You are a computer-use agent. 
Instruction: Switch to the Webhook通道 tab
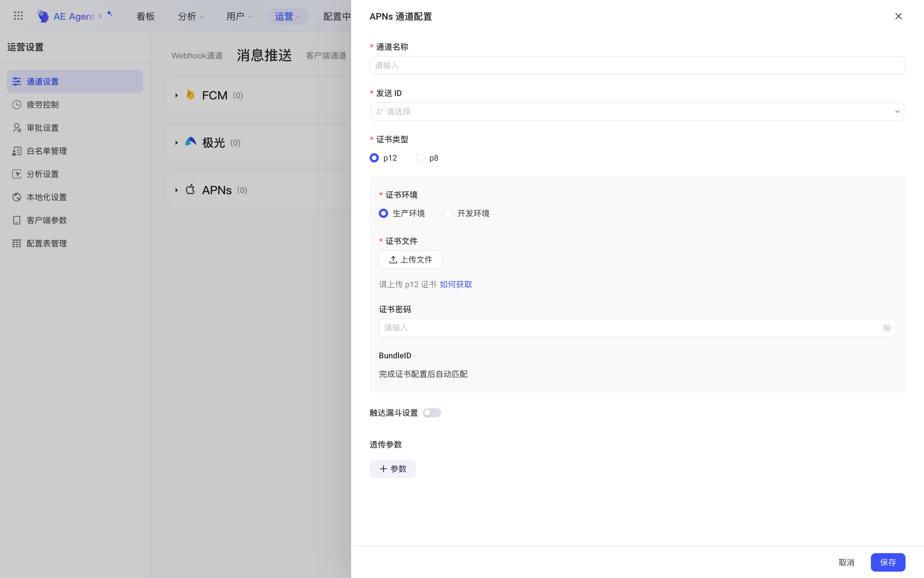[197, 56]
